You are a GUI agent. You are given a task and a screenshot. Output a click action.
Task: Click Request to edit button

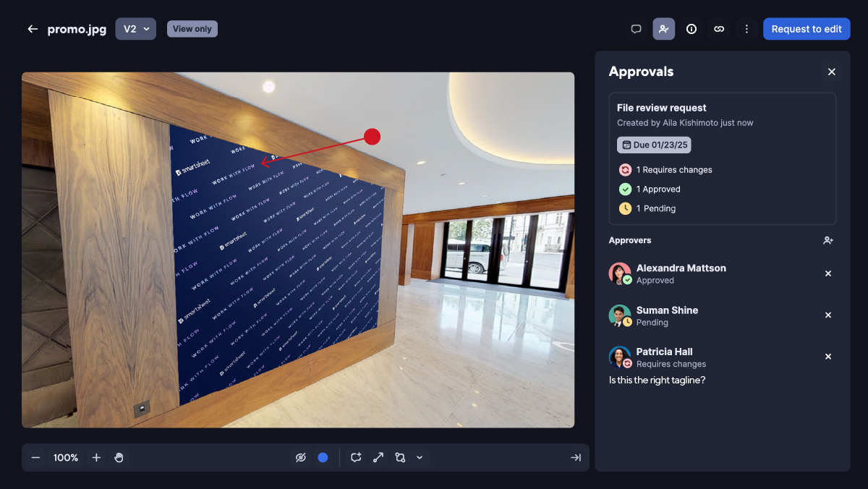807,29
